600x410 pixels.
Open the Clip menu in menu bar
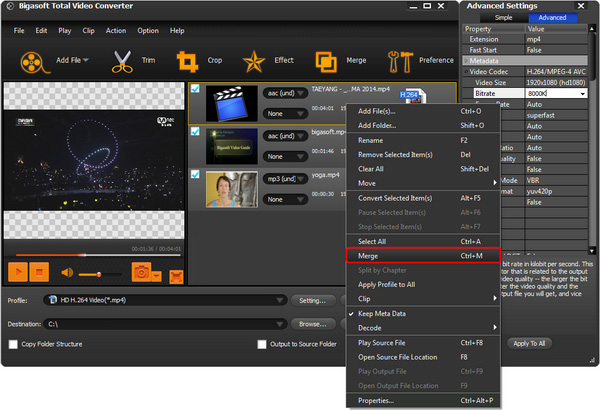tap(88, 31)
